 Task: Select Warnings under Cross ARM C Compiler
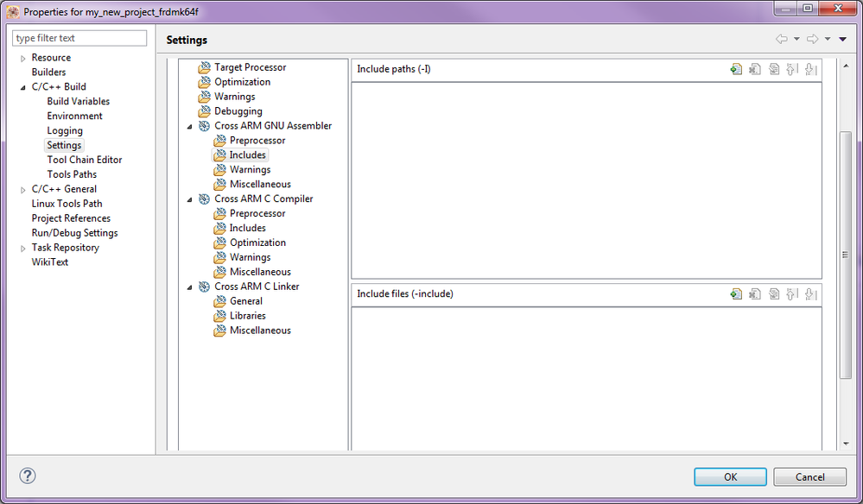[250, 257]
